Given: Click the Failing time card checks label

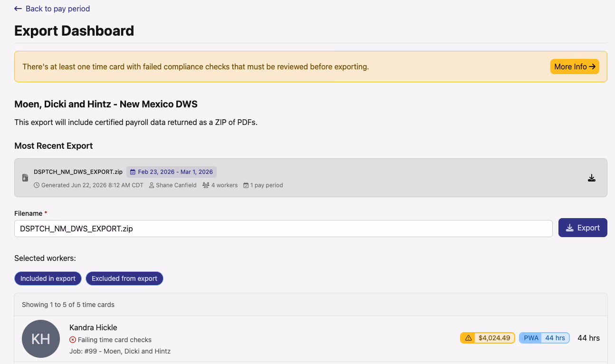Looking at the screenshot, I should [x=115, y=340].
